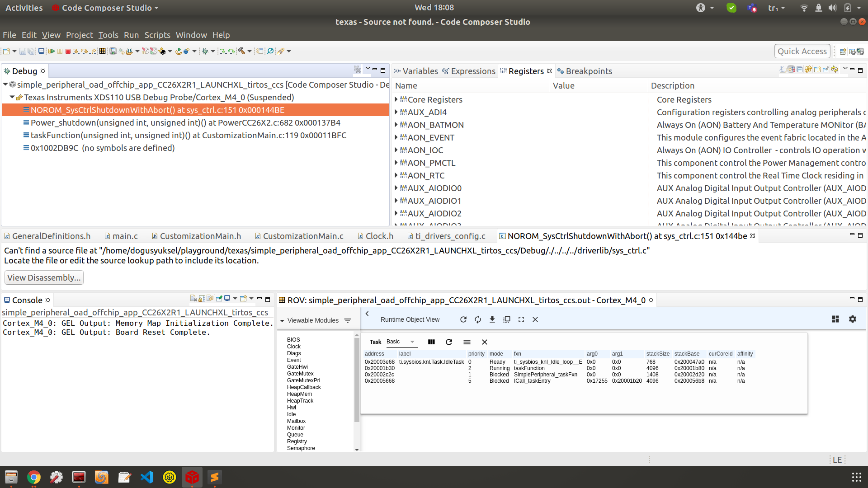Toggle ROV auto-refresh icon
The image size is (868, 488).
pyautogui.click(x=478, y=319)
